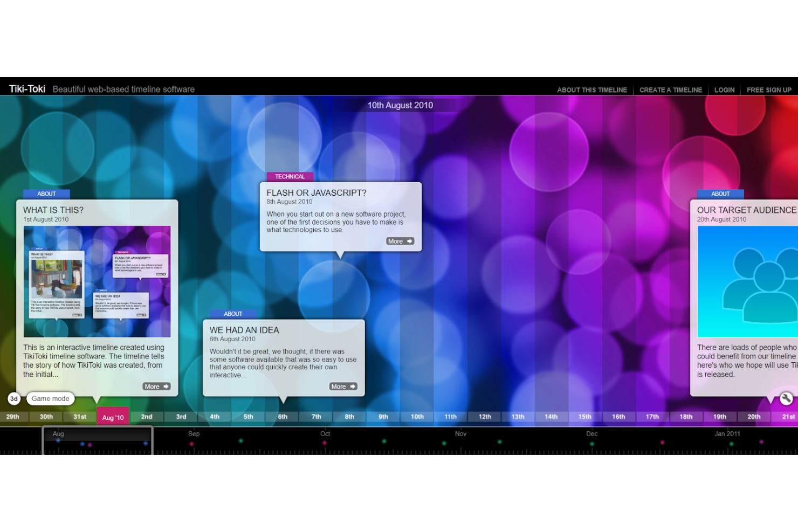Jump to Sep on overview timeline
The width and height of the screenshot is (798, 532).
click(x=194, y=434)
